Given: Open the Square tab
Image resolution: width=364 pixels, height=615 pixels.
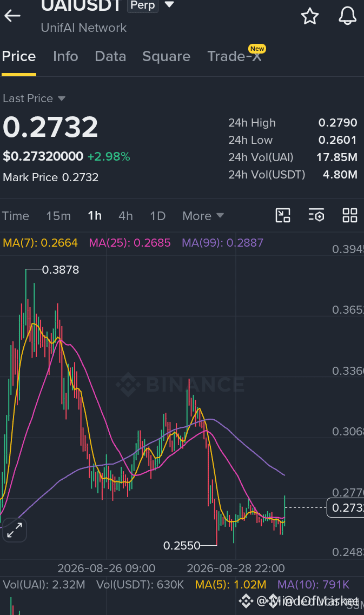Looking at the screenshot, I should (x=166, y=56).
